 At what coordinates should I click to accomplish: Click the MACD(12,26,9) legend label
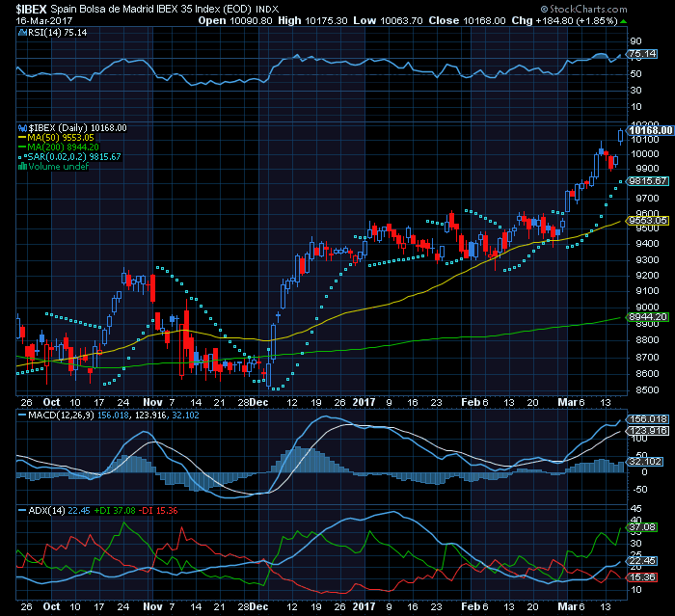[x=57, y=415]
